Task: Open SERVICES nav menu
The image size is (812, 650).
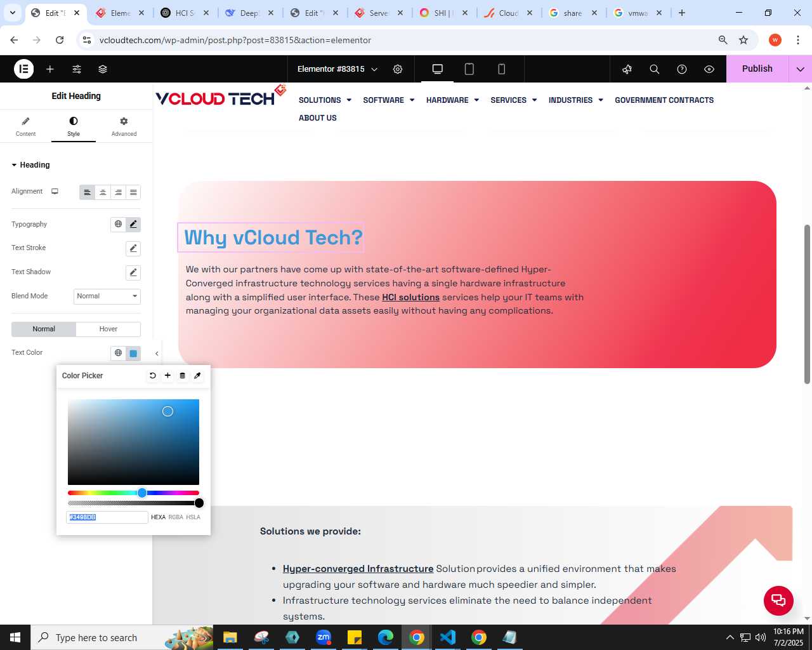Action: pyautogui.click(x=514, y=100)
